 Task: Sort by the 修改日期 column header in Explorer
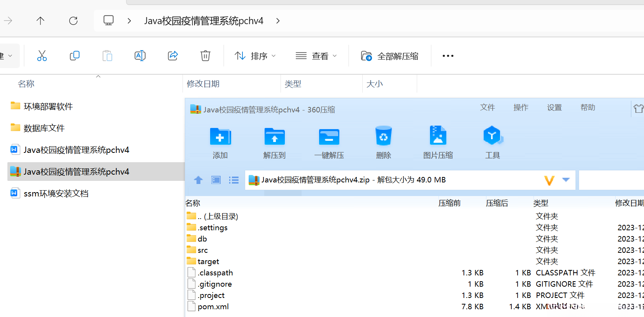[203, 84]
